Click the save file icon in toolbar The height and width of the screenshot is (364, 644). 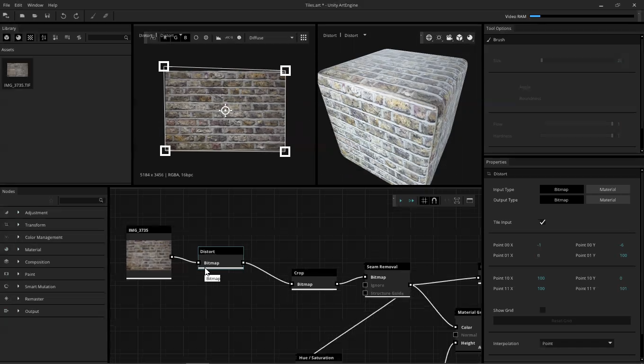[x=47, y=16]
